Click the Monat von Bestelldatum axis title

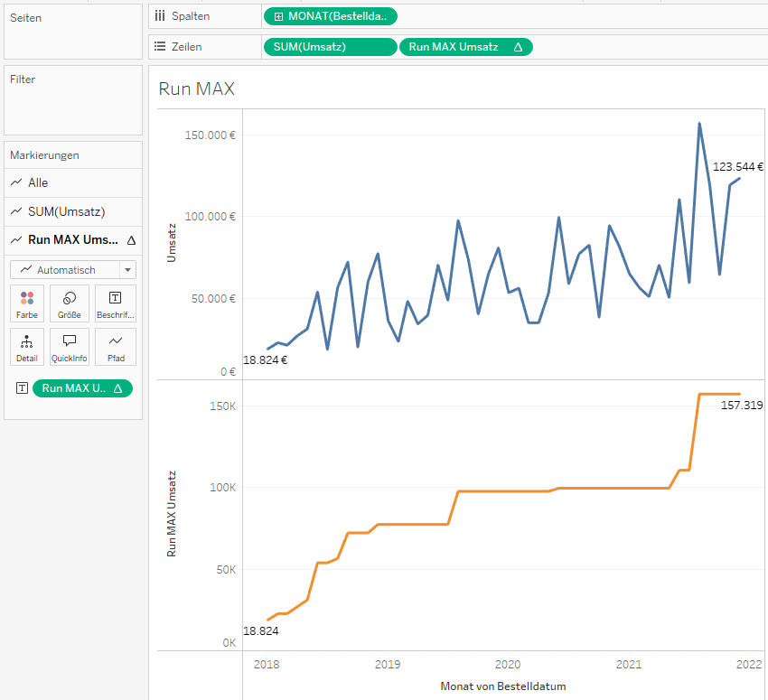pos(503,686)
